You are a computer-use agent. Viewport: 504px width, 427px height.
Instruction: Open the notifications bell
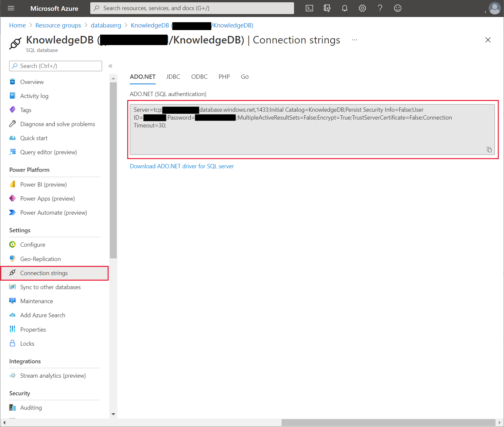(345, 8)
